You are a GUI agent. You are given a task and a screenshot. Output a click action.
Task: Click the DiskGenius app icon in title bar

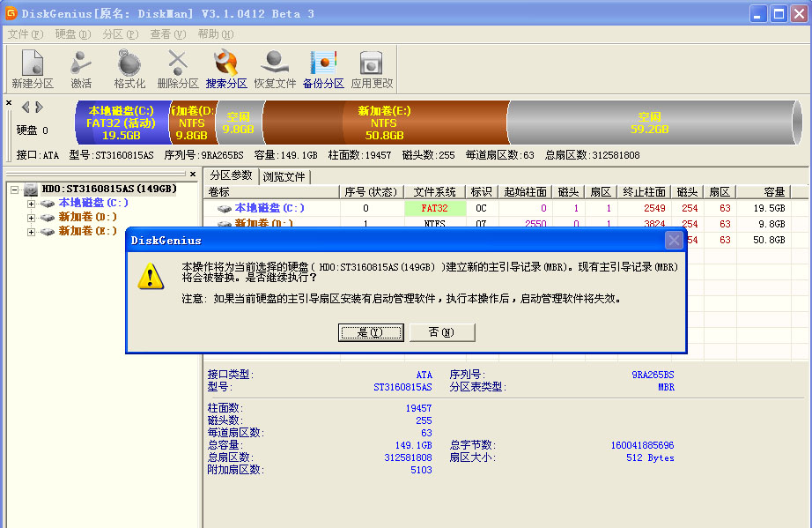11,13
